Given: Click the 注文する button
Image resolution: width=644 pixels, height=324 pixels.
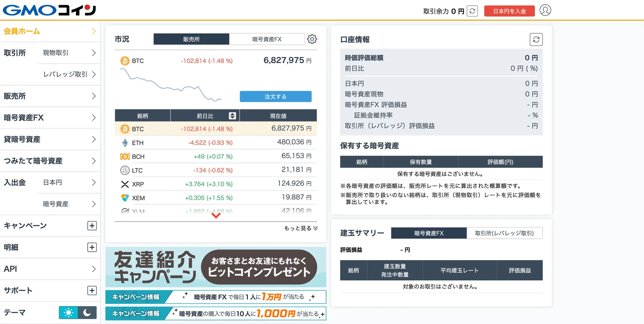Looking at the screenshot, I should pyautogui.click(x=276, y=96).
